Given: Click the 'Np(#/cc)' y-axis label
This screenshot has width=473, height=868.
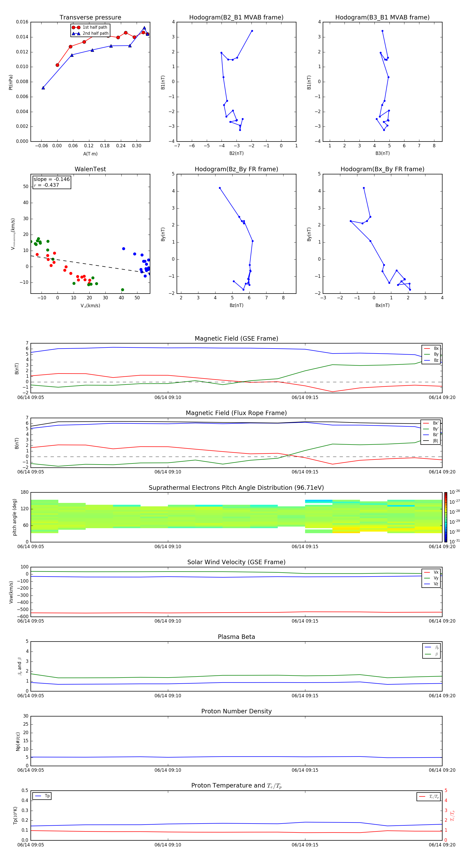Looking at the screenshot, I should (18, 741).
